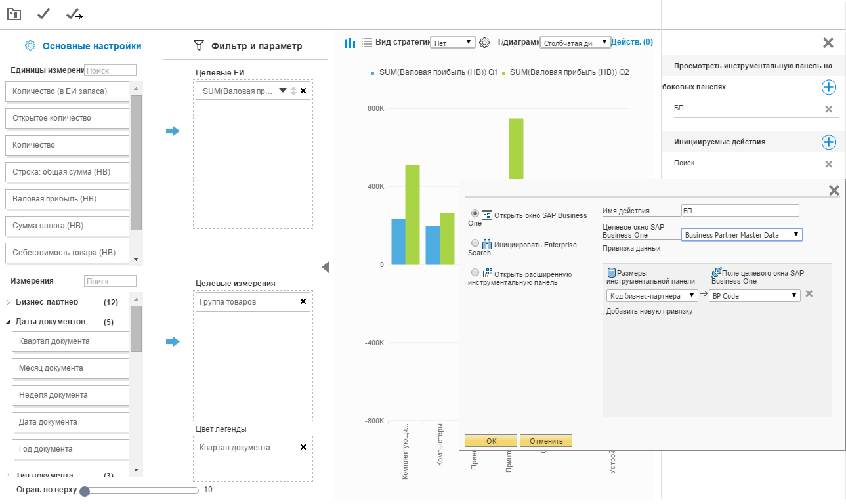Screen dimensions: 846x504
Task: Select Неделя документа dimension
Action: click(70, 395)
